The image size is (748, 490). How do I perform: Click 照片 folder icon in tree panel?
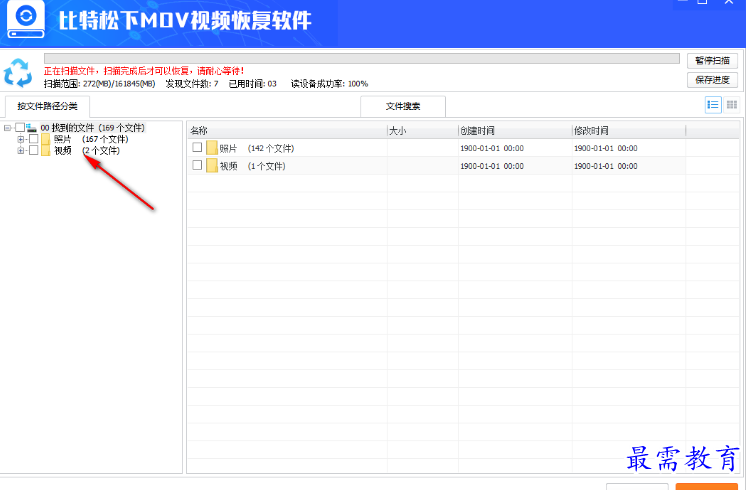(x=45, y=140)
